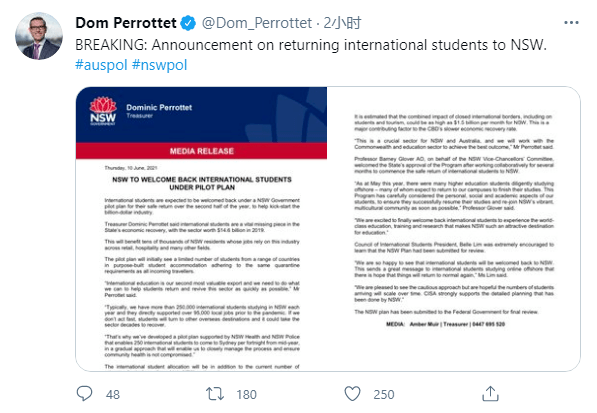Like the tweet with the heart icon

point(352,394)
